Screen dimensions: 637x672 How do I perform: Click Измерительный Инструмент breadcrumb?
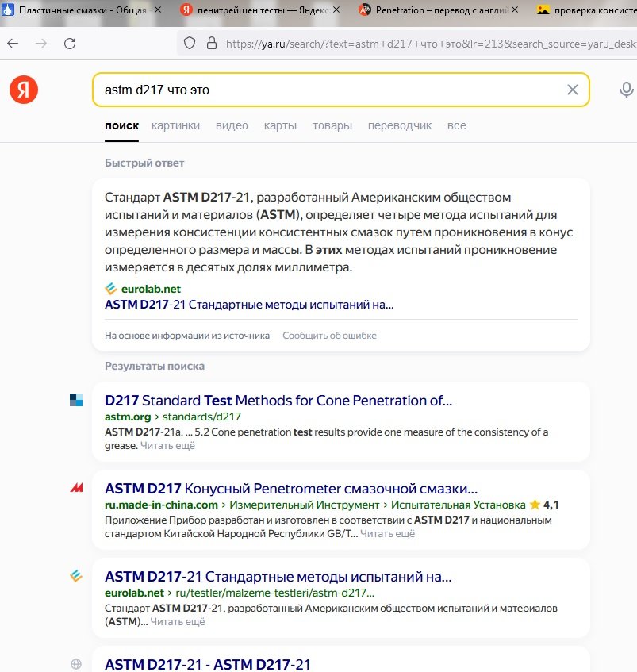(x=304, y=505)
